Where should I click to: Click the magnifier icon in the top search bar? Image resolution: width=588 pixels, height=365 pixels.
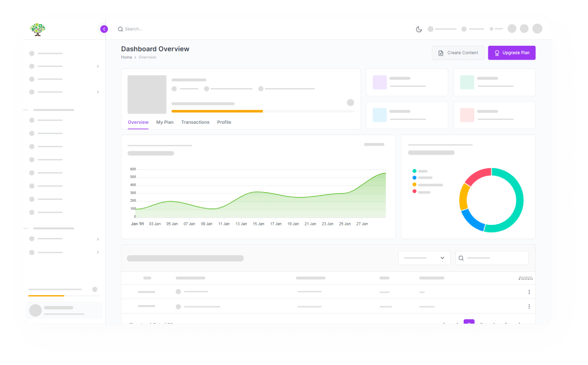(x=120, y=29)
